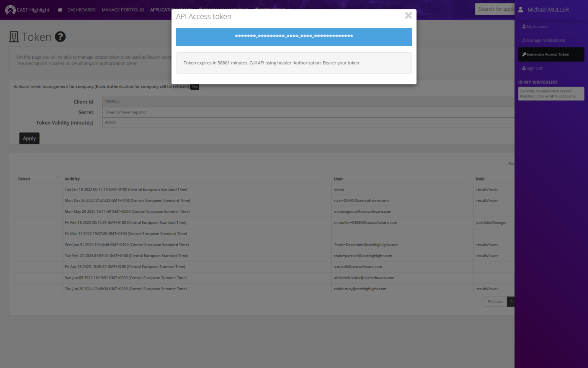Open help via question mark beside Token heading

point(60,36)
